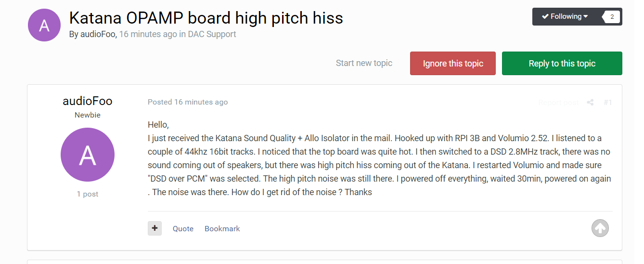Click the share icon on post #1
The width and height of the screenshot is (644, 264).
590,102
